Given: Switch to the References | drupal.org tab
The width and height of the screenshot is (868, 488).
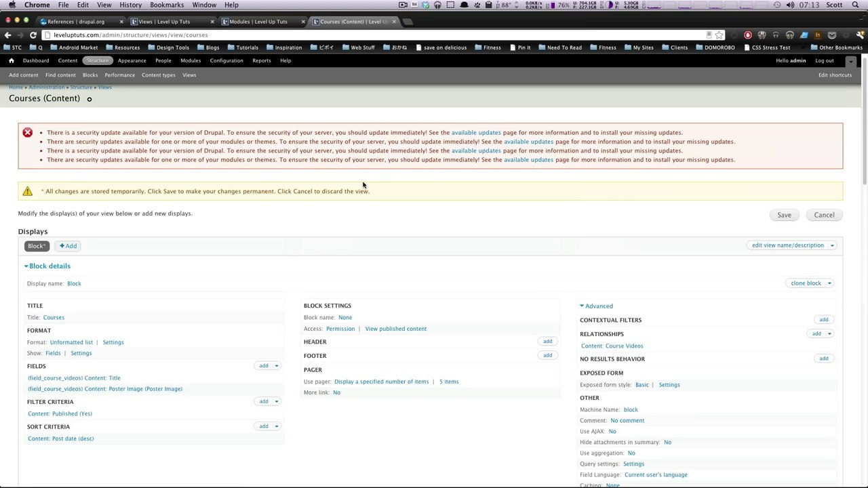Looking at the screenshot, I should (81, 22).
